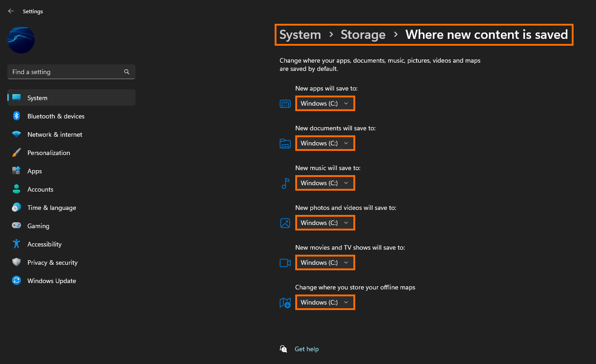Open the System category

tap(71, 98)
